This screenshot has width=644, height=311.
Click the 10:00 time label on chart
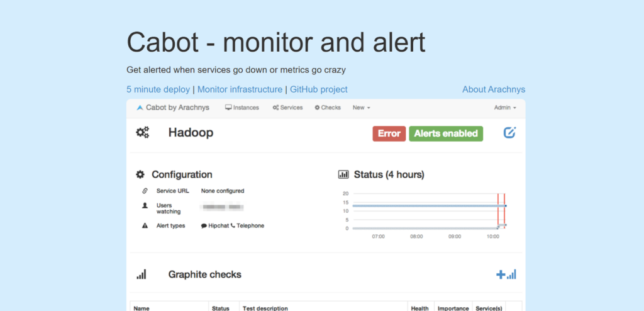point(493,237)
